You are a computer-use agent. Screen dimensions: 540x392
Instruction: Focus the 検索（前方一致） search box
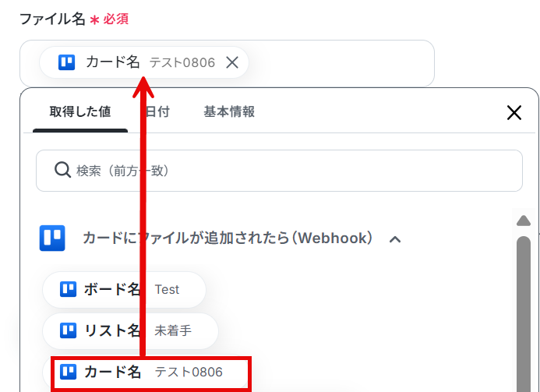[279, 171]
